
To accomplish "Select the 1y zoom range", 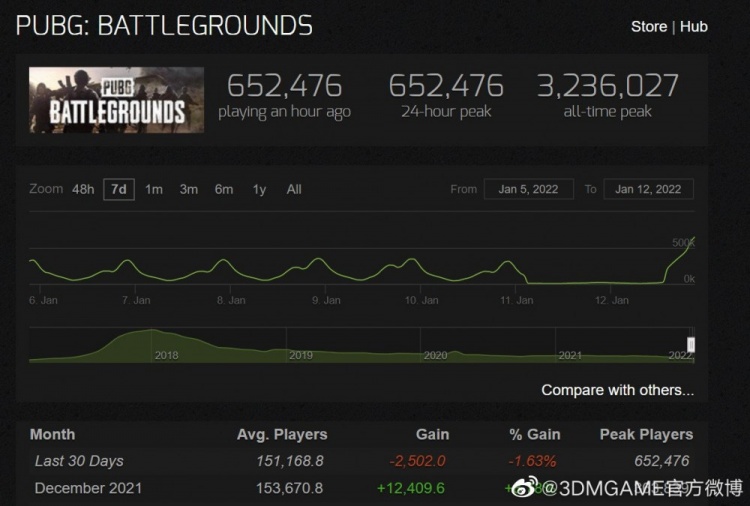I will 259,190.
